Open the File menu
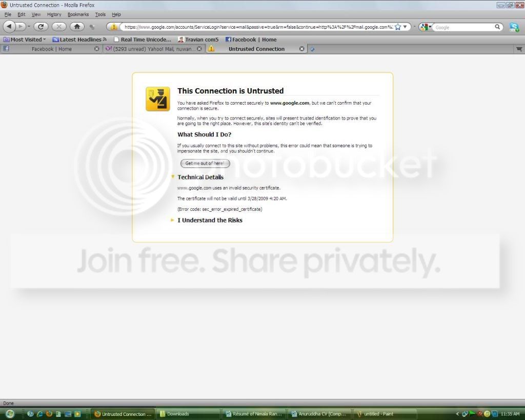Screen dimensions: 525x420 (8, 14)
